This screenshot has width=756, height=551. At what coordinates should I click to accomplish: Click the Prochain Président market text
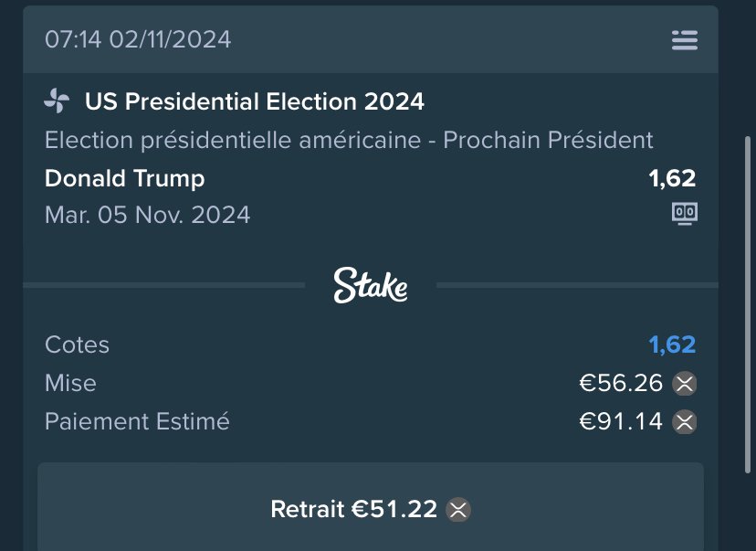click(x=548, y=141)
